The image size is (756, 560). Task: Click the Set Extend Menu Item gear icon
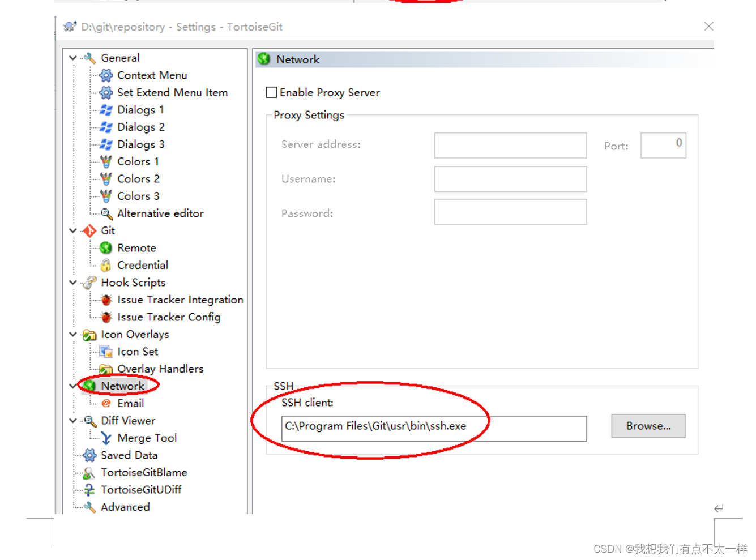click(x=106, y=92)
